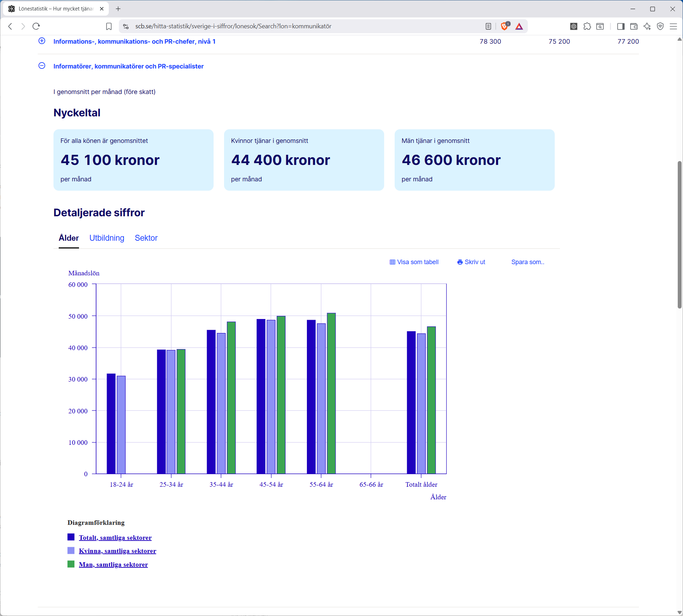Viewport: 683px width, 616px height.
Task: Reload the page
Action: [36, 26]
